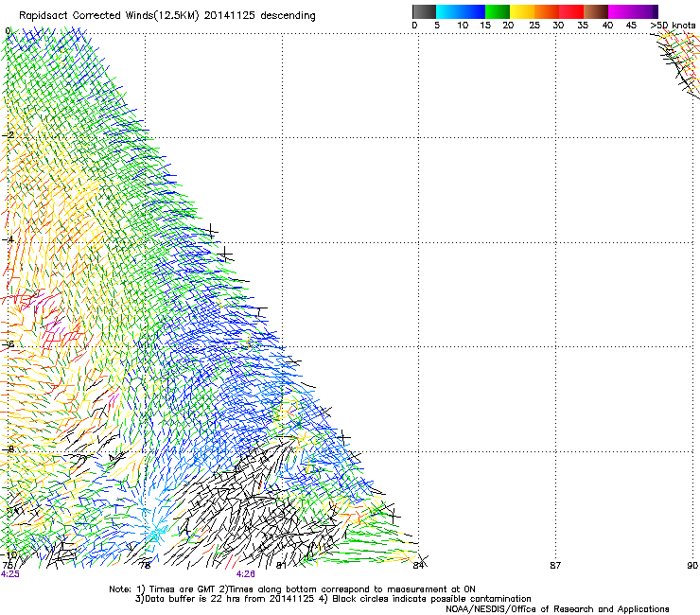
Task: Select the green 15–20 knots legend segment
Action: click(x=498, y=11)
